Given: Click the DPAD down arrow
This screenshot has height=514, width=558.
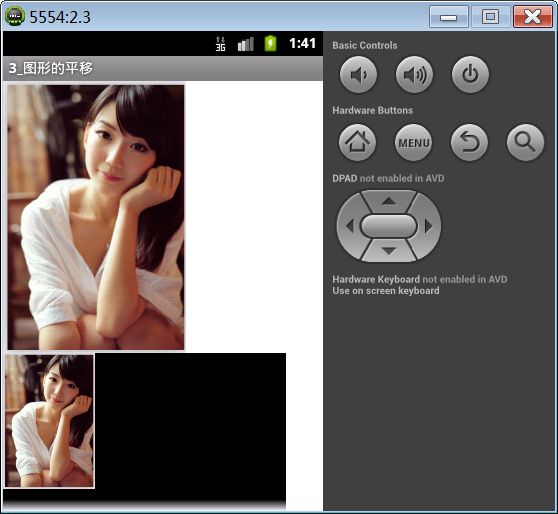Looking at the screenshot, I should tap(389, 251).
